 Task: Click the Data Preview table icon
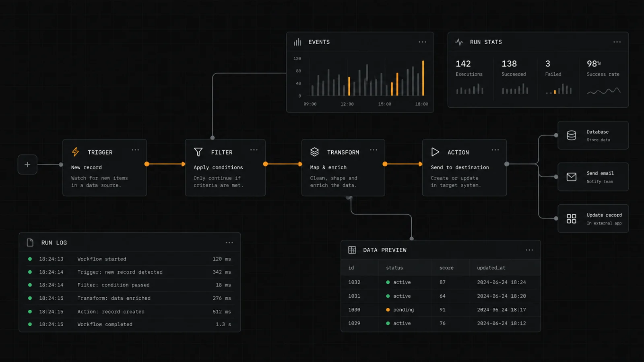352,250
